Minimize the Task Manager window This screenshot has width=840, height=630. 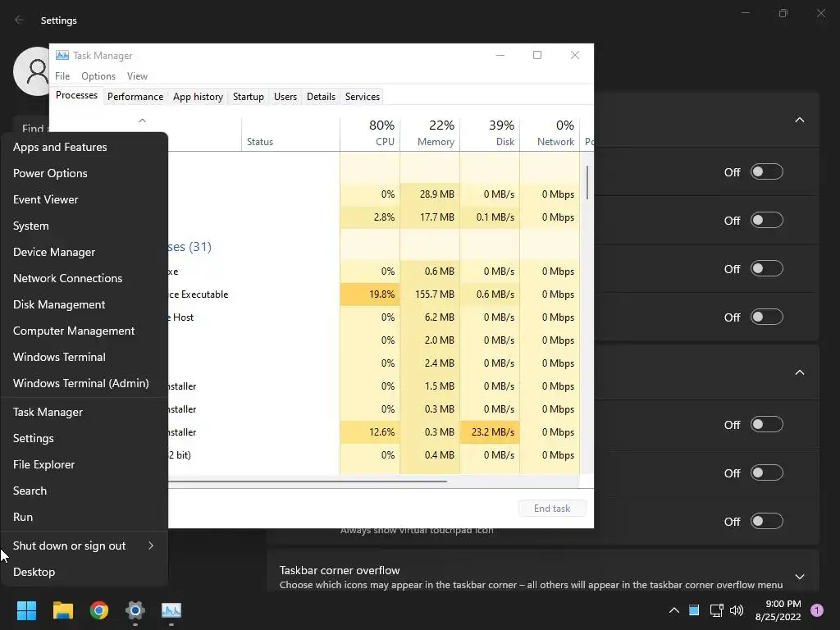[x=500, y=55]
